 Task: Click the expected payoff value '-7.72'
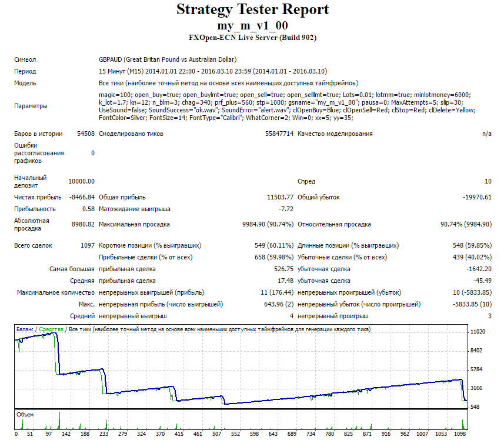(x=286, y=209)
